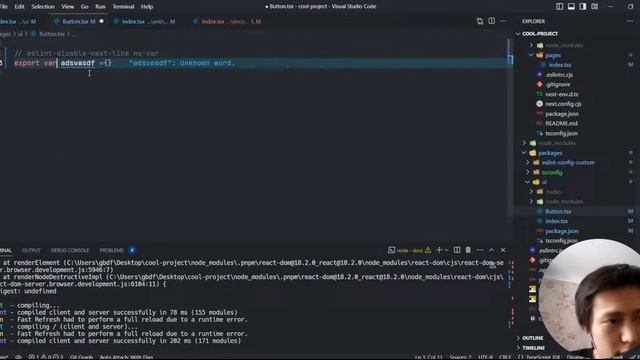Open the Go menu

pos(84,7)
